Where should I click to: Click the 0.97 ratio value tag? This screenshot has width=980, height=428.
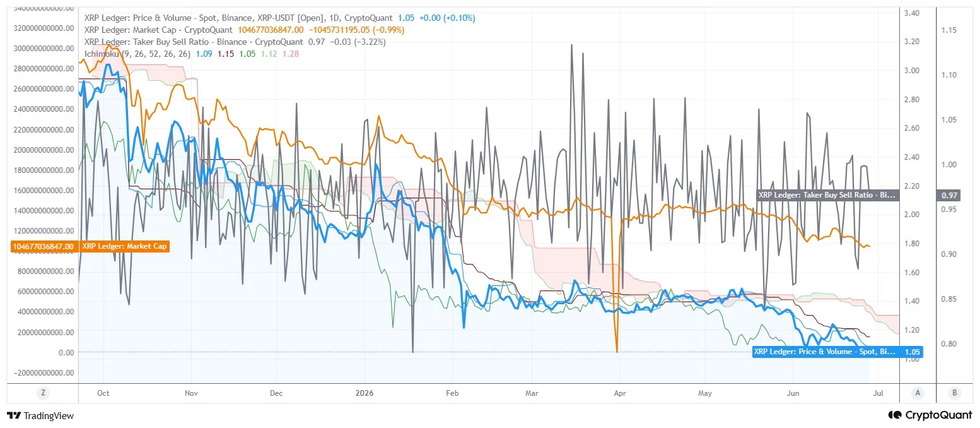(x=950, y=196)
